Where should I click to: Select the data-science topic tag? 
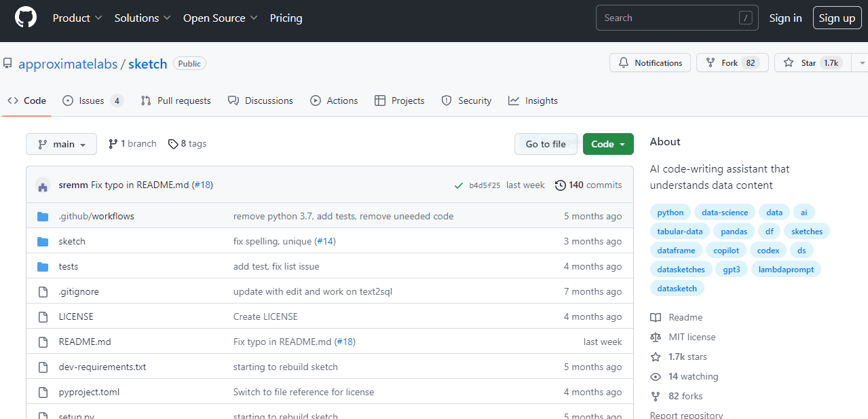click(x=725, y=213)
